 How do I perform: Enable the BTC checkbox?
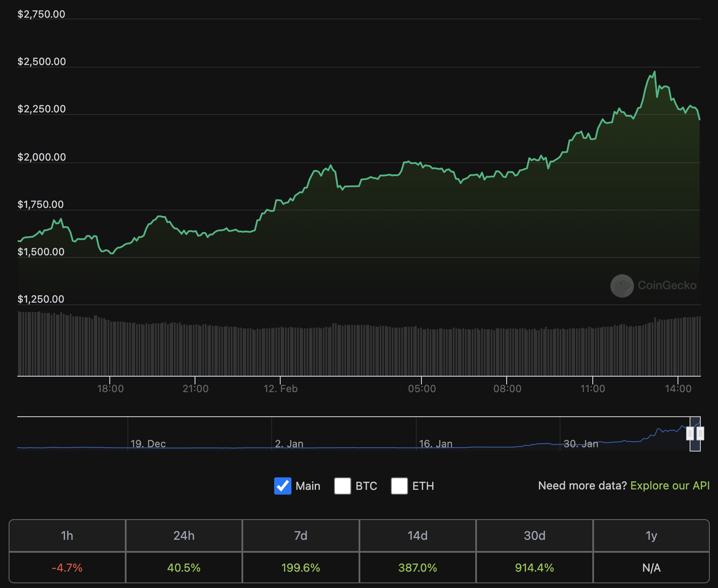[343, 486]
